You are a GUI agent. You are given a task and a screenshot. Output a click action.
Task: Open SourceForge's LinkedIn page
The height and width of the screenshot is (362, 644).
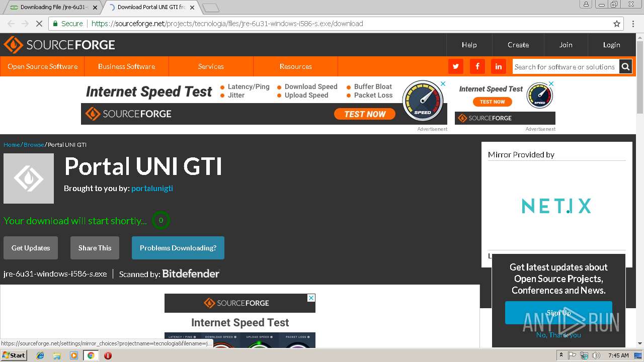[x=498, y=66]
